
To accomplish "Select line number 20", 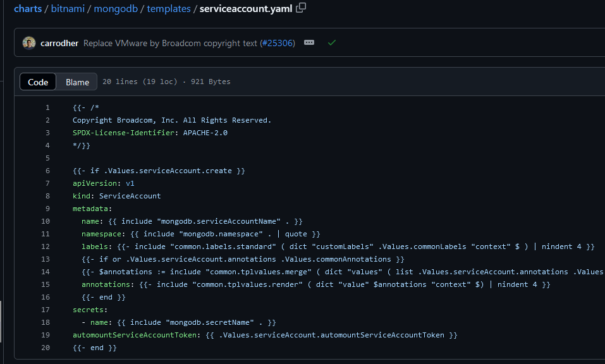I will pyautogui.click(x=46, y=348).
